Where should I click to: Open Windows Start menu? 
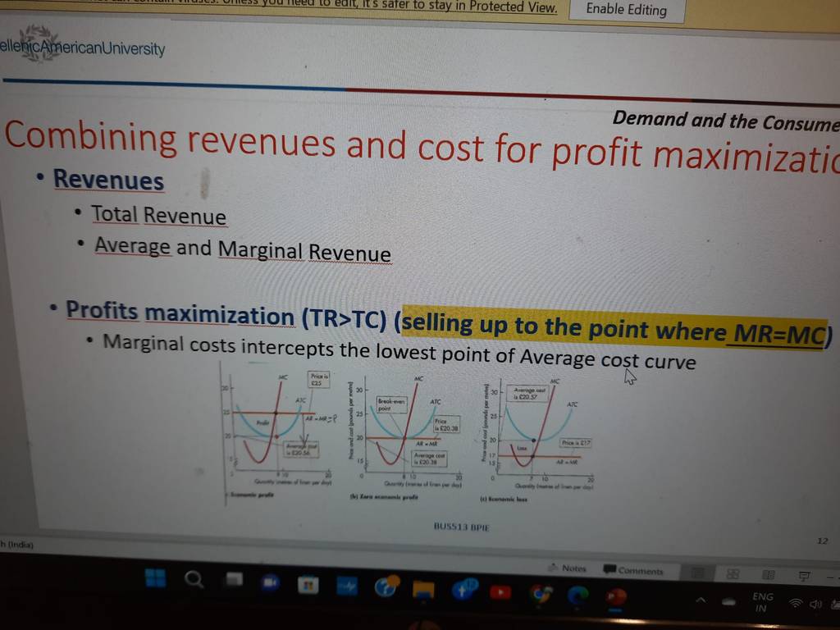tap(156, 578)
